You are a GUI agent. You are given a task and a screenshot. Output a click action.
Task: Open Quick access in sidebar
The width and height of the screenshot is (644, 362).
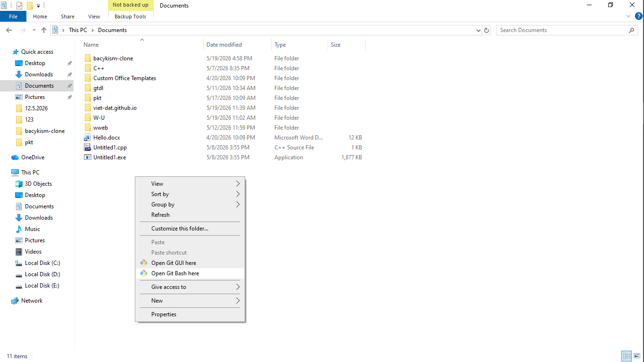click(37, 52)
